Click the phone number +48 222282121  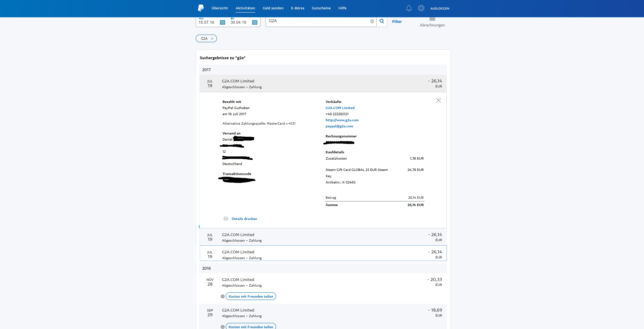coord(337,114)
